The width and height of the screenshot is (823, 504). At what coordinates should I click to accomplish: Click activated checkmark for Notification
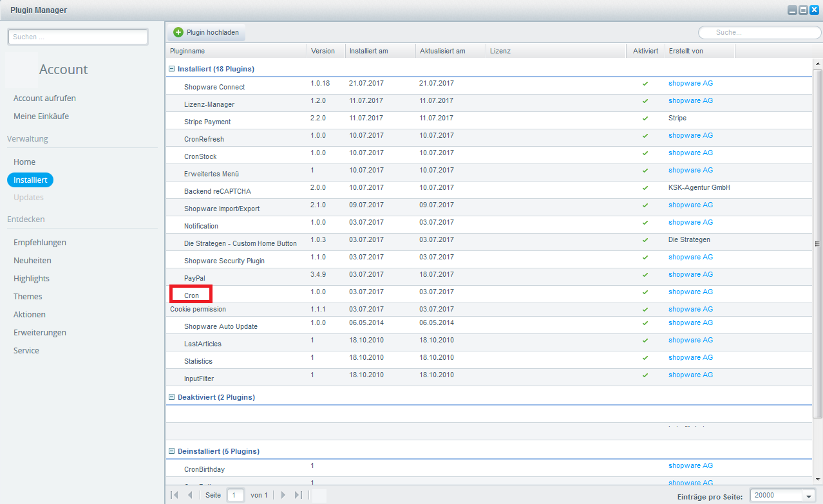coord(645,223)
